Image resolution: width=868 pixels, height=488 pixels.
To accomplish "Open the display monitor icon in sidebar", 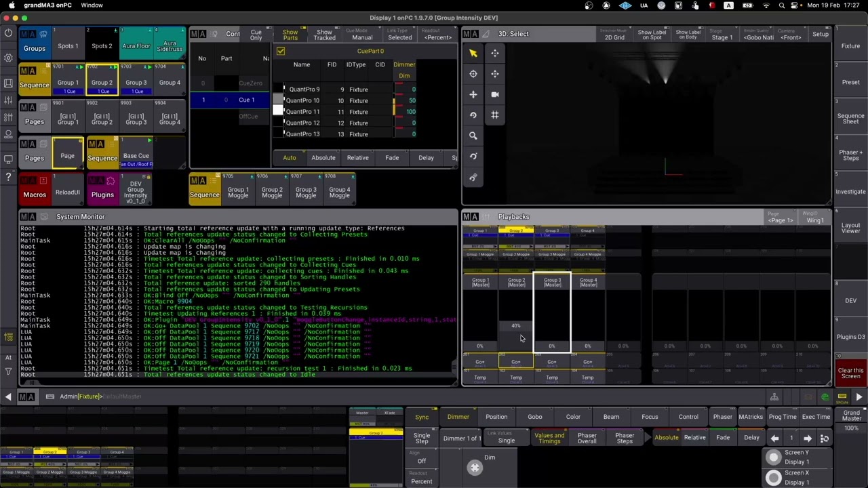I will (8, 159).
